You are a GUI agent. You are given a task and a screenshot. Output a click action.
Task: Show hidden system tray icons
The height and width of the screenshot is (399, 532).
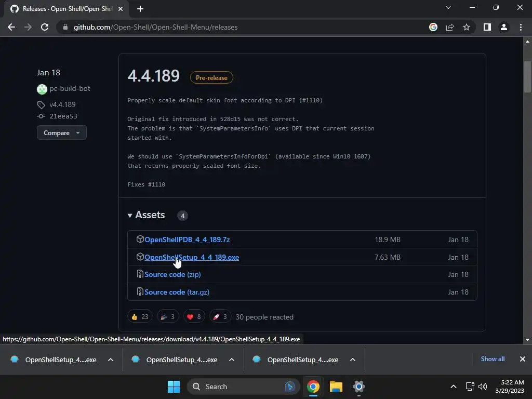pyautogui.click(x=453, y=387)
